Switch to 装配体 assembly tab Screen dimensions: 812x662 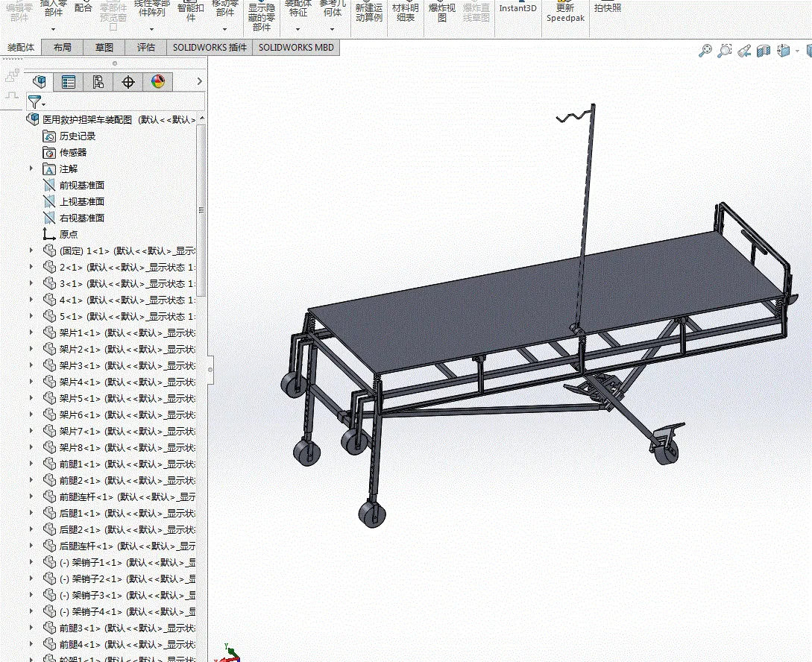pos(21,47)
